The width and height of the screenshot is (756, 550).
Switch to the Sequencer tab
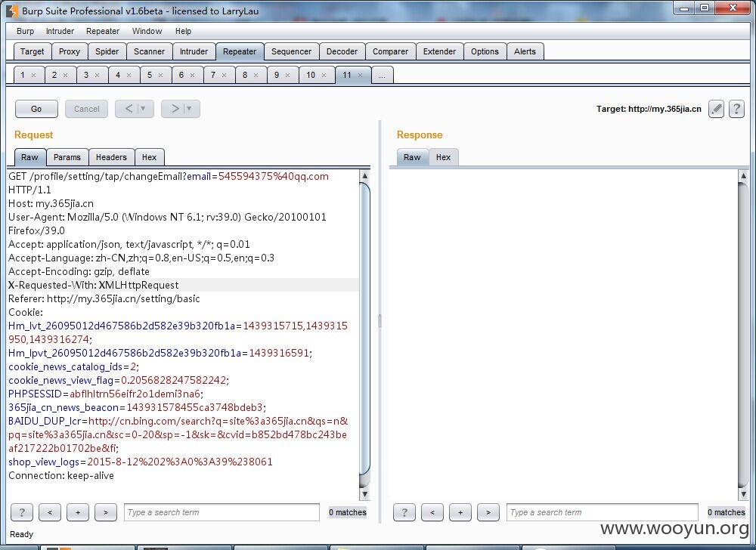pos(291,51)
